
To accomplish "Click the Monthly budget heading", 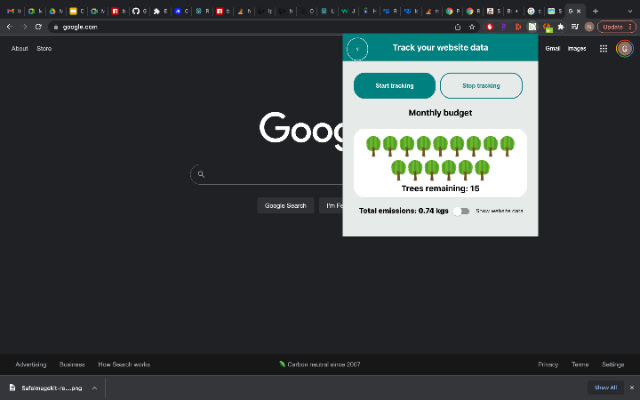I will click(x=440, y=113).
